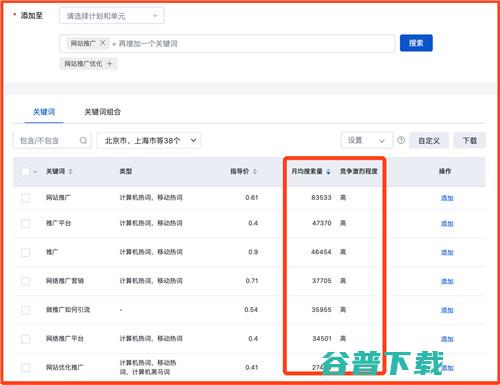This screenshot has height=385, width=500.
Task: Select keyword text 网络推广营销
Action: (x=65, y=281)
